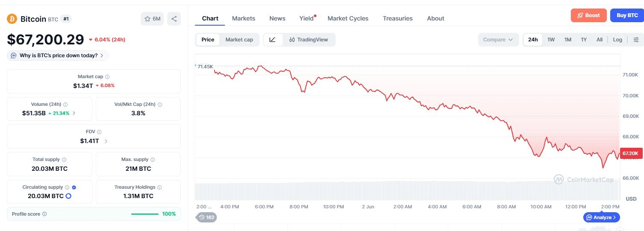
Task: Expand Volume (24h) details arrow
Action: click(x=74, y=113)
